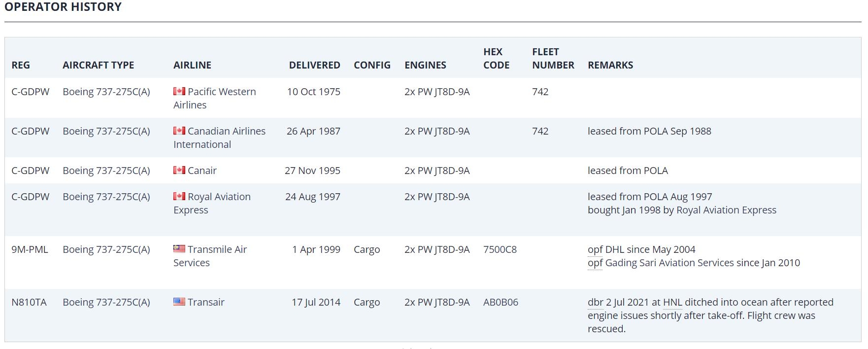Click 'opf' before Gading Sari Aviation
Screen dimensions: 868x349
click(x=595, y=263)
